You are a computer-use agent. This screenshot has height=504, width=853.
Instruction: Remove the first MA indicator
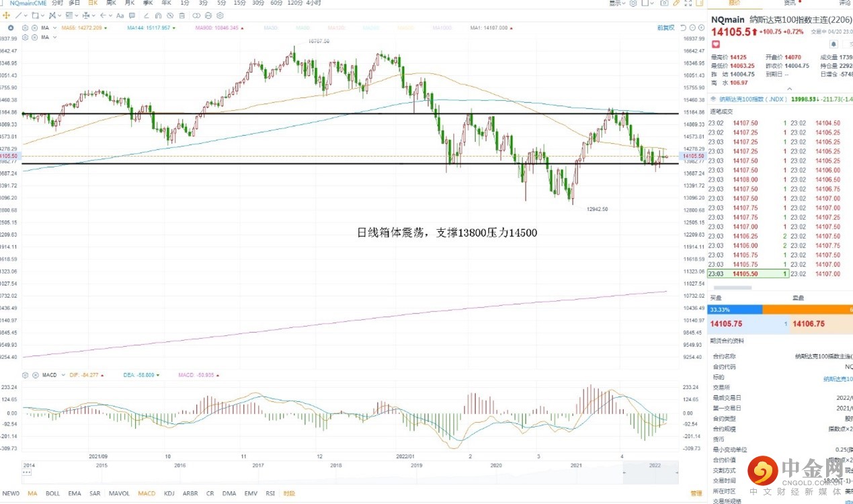click(x=34, y=28)
